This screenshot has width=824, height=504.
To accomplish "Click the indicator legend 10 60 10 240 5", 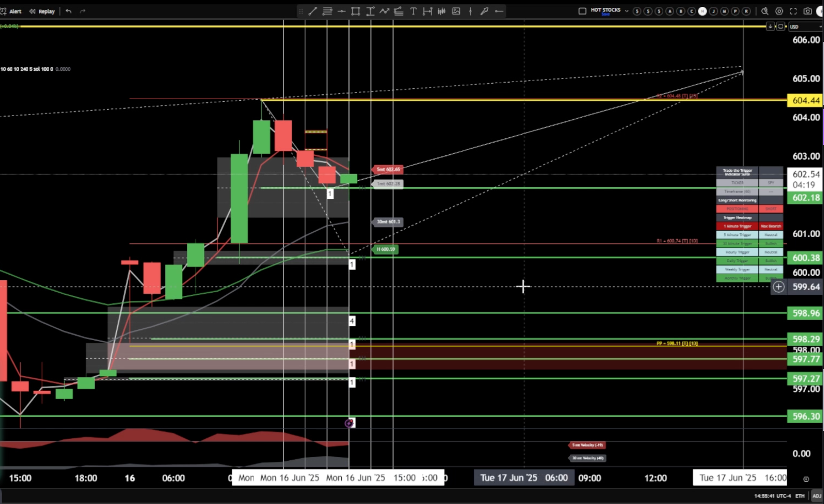I will pos(26,69).
